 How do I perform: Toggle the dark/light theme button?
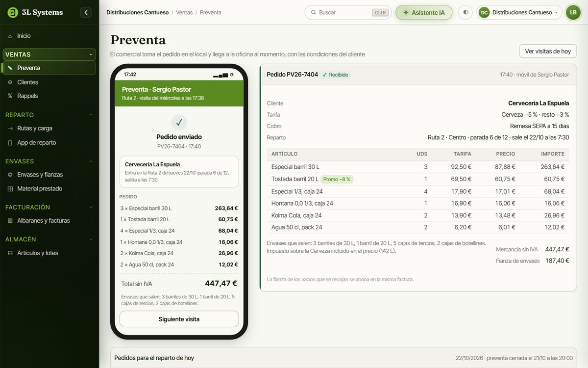465,12
